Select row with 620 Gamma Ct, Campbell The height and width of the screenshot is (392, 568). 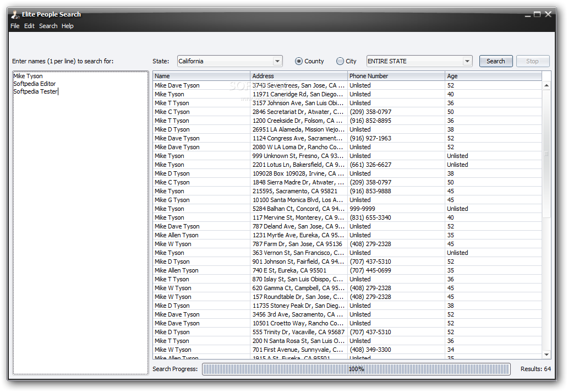[347, 288]
